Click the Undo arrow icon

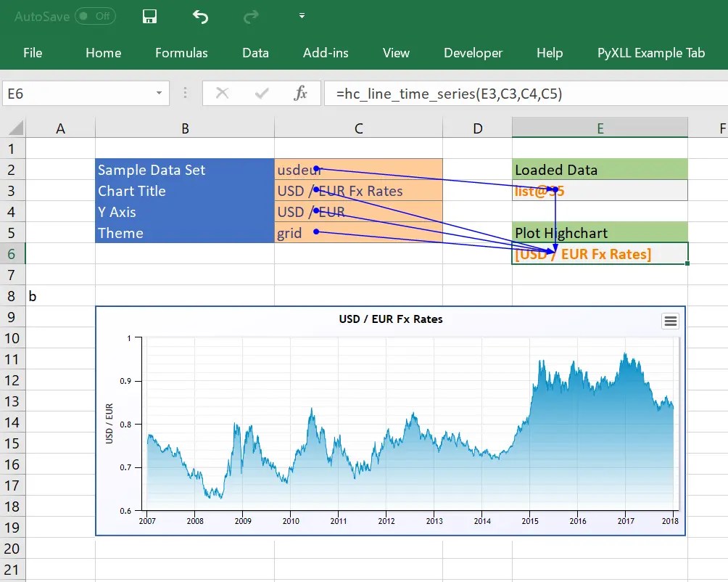click(201, 17)
